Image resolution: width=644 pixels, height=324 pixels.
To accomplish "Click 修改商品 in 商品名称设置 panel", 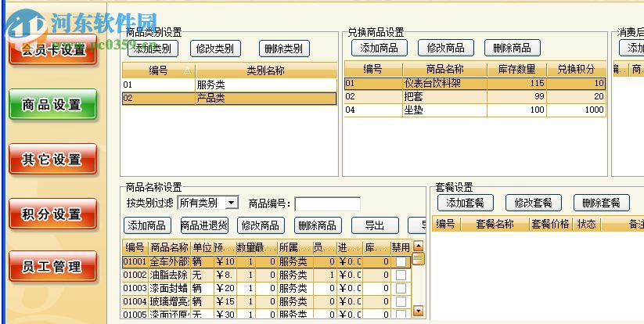I will [x=261, y=225].
